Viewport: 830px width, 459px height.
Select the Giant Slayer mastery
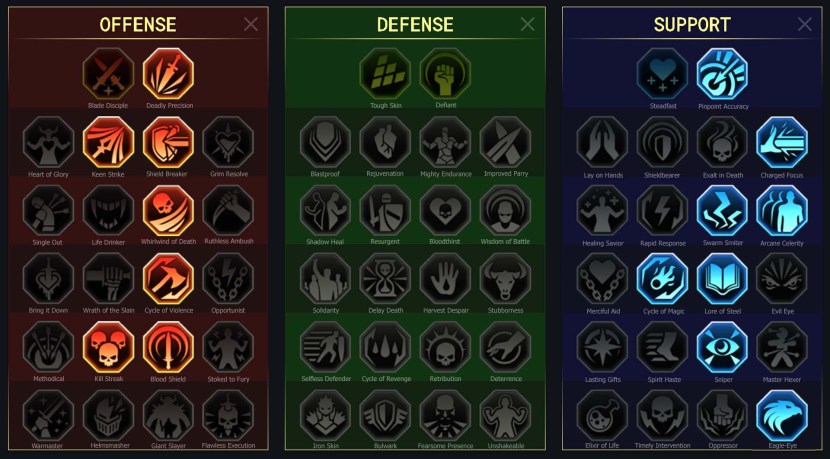(x=168, y=416)
